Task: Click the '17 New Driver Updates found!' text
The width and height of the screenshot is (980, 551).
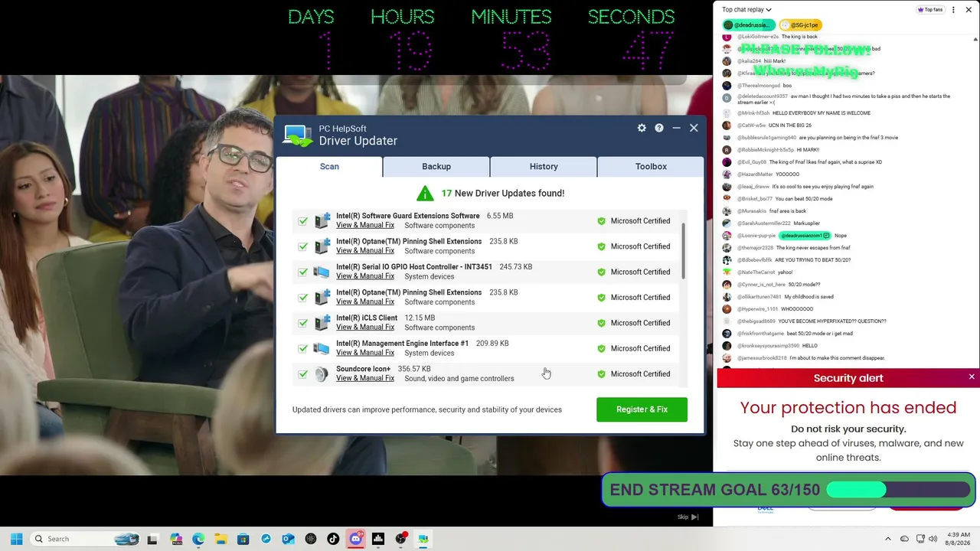Action: click(502, 194)
